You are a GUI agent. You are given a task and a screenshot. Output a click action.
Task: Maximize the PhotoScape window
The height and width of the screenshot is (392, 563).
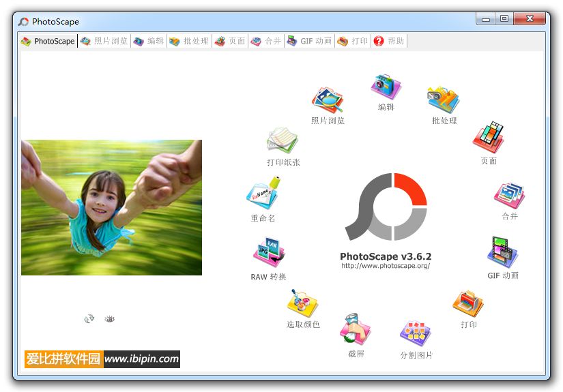[x=504, y=18]
